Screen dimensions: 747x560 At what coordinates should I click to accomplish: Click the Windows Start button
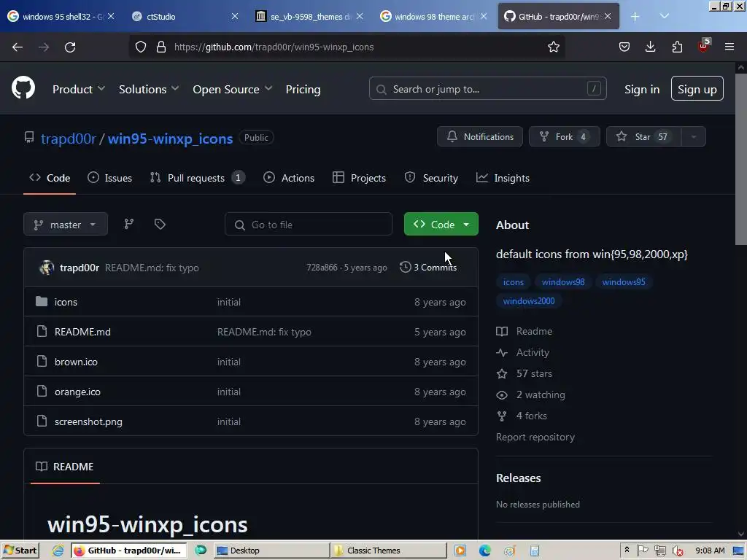20,551
